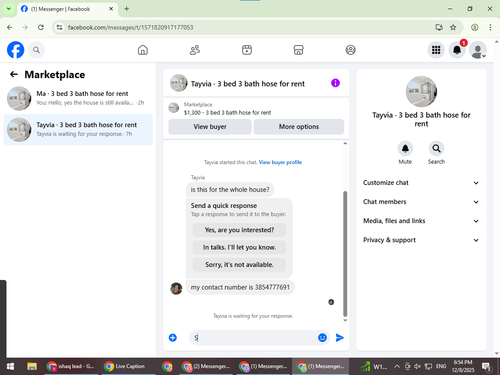Click the install app icon in address bar
Viewport: 500px width, 375px height.
point(439,27)
